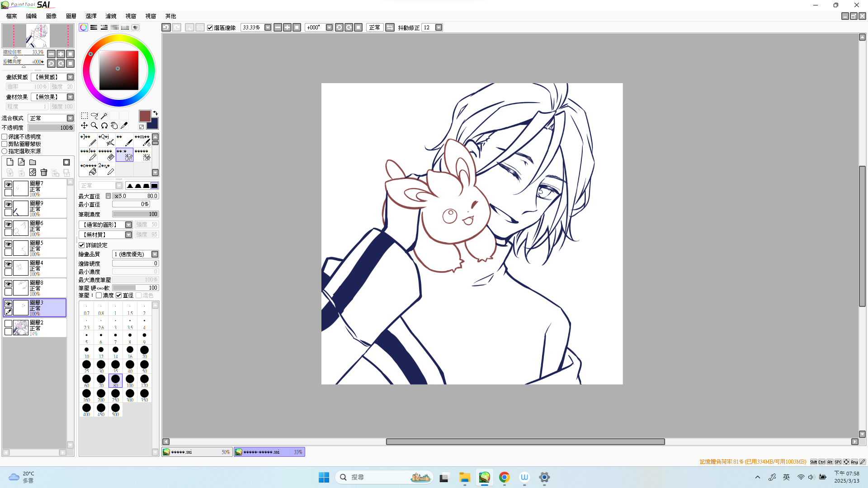The image size is (868, 488).
Task: Open the 選擇 menu
Action: (x=91, y=16)
